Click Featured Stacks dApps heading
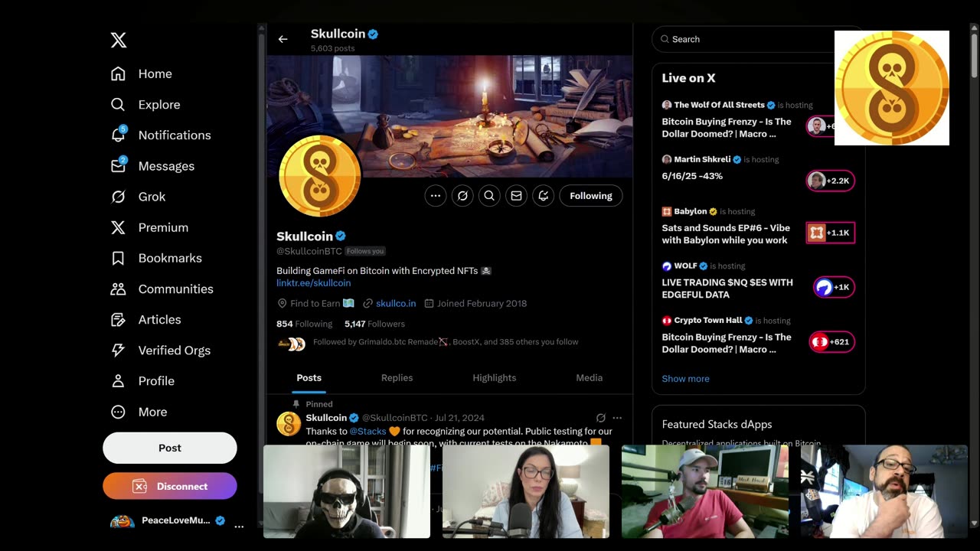 coord(717,424)
